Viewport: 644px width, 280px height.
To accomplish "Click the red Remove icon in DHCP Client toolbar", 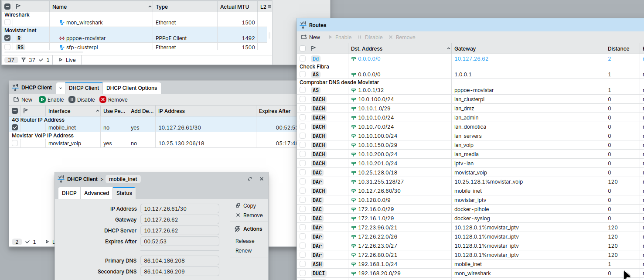I will tap(103, 99).
